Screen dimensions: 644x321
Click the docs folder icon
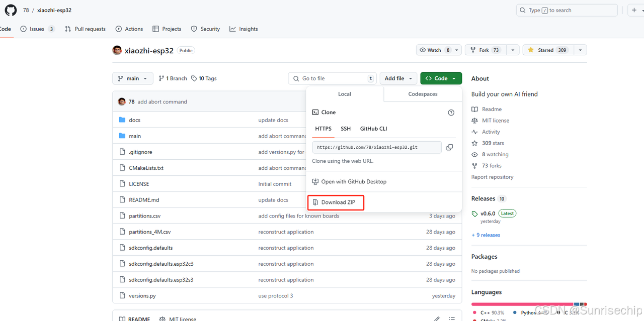[x=122, y=120]
